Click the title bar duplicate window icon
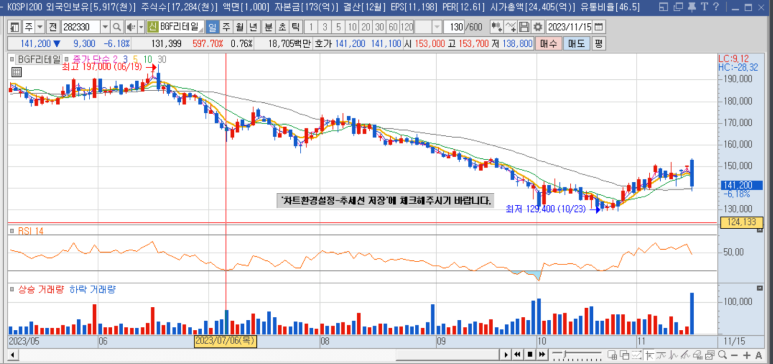This screenshot has width=773, height=364. click(x=678, y=6)
